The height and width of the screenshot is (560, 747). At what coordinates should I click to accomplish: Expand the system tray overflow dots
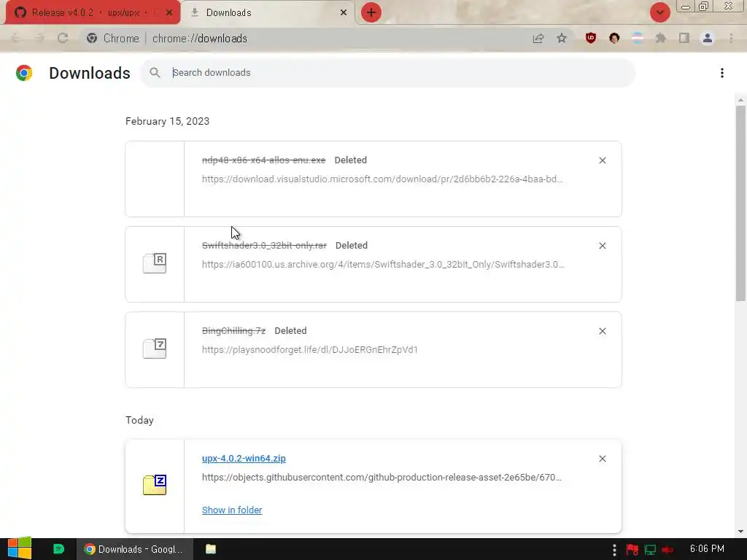click(x=614, y=549)
